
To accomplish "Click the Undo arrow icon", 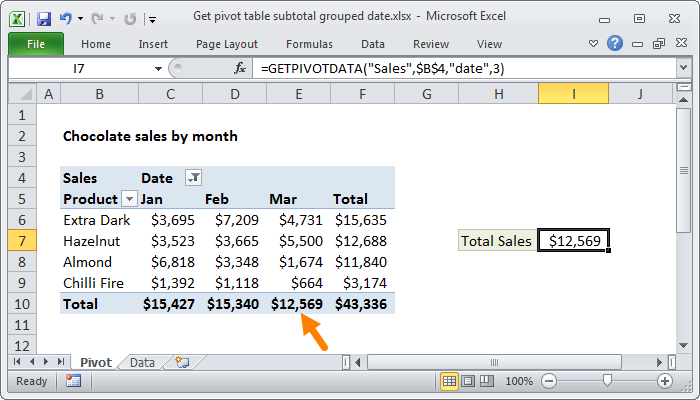I will [66, 18].
